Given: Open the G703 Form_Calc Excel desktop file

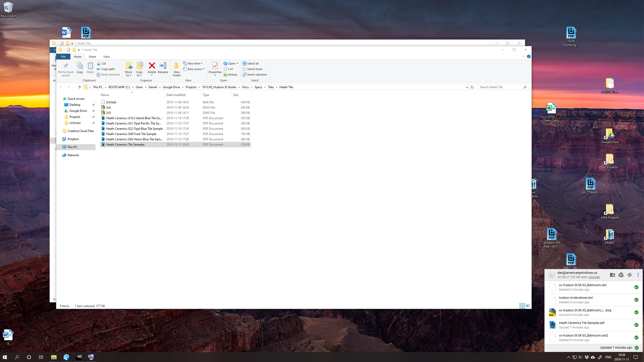Looking at the screenshot, I should (x=551, y=112).
